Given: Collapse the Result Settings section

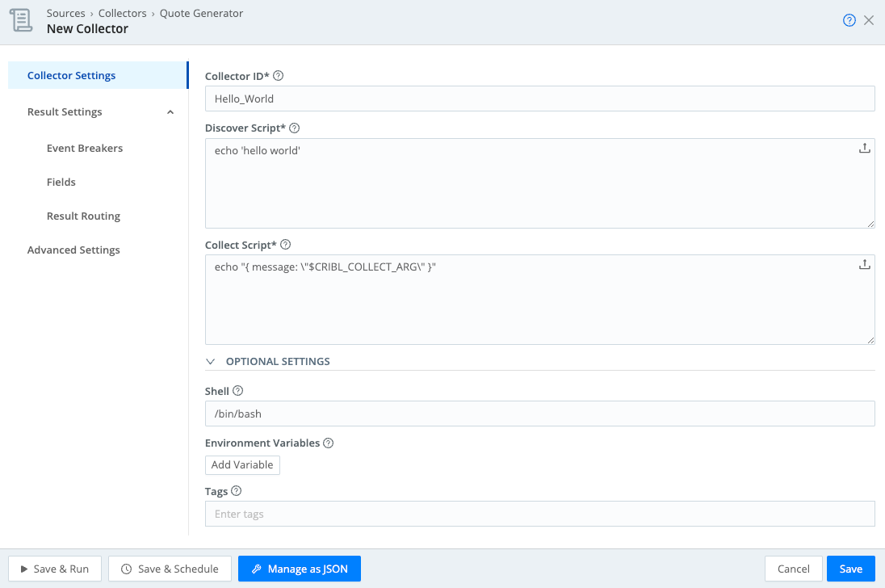Looking at the screenshot, I should coord(170,112).
